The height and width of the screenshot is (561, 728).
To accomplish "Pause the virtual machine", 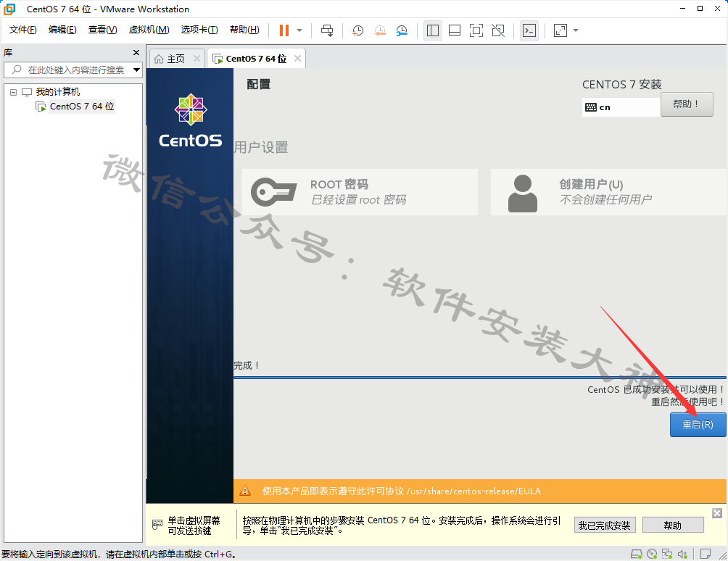I will tap(284, 30).
